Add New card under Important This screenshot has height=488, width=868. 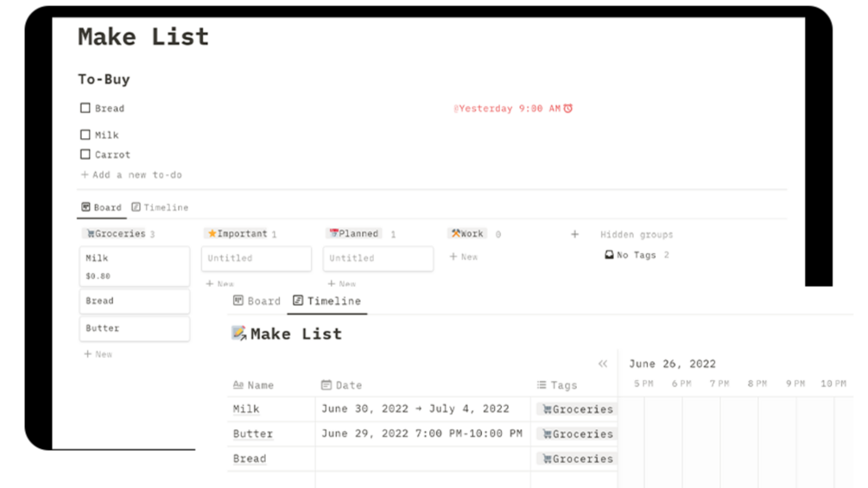tap(219, 283)
